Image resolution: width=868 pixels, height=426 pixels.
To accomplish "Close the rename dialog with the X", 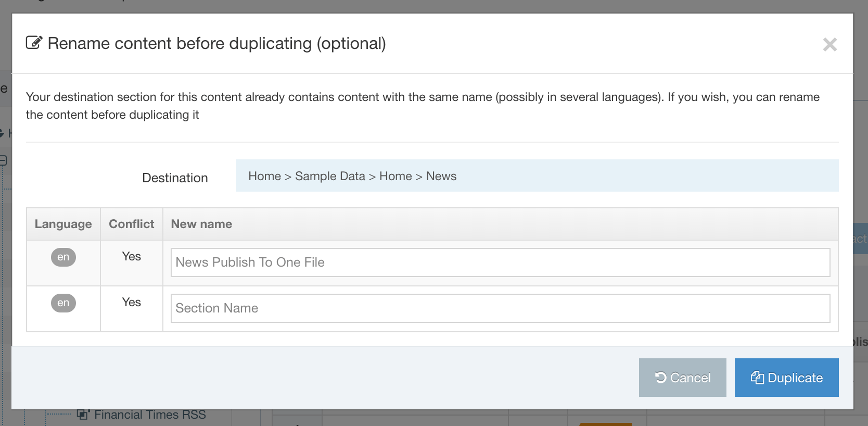I will (829, 45).
